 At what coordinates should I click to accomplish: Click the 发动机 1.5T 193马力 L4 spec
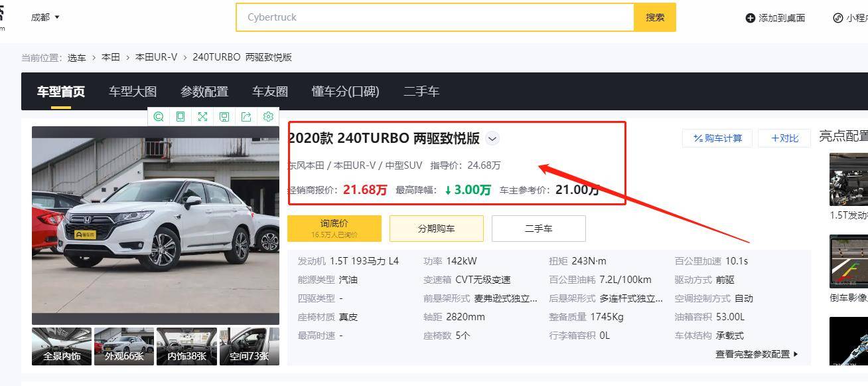(348, 261)
